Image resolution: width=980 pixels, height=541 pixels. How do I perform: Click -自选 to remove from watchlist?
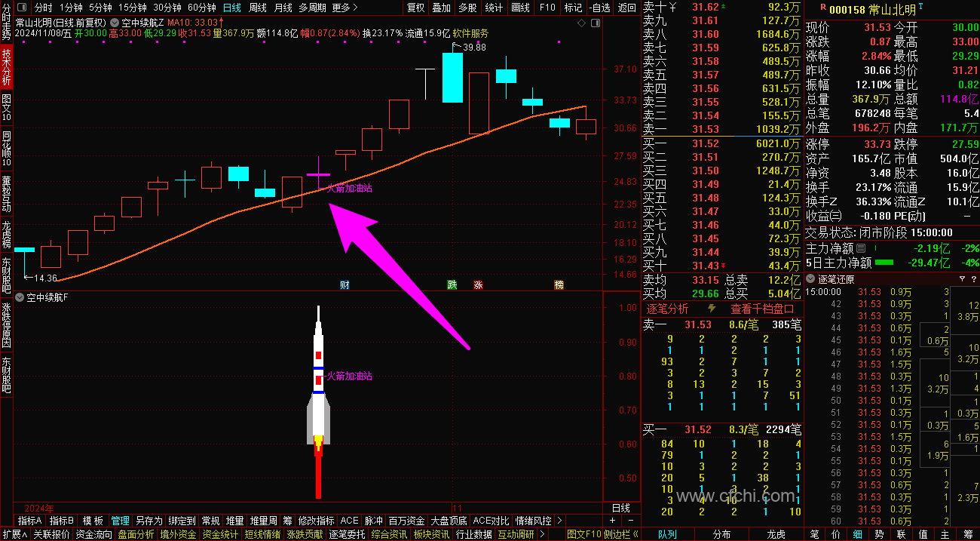pyautogui.click(x=599, y=8)
